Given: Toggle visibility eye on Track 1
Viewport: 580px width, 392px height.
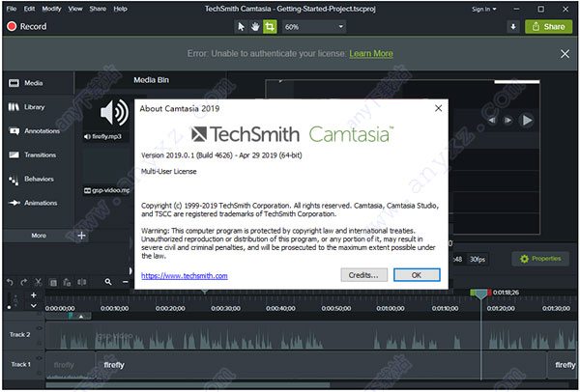Looking at the screenshot, I should click(x=40, y=358).
